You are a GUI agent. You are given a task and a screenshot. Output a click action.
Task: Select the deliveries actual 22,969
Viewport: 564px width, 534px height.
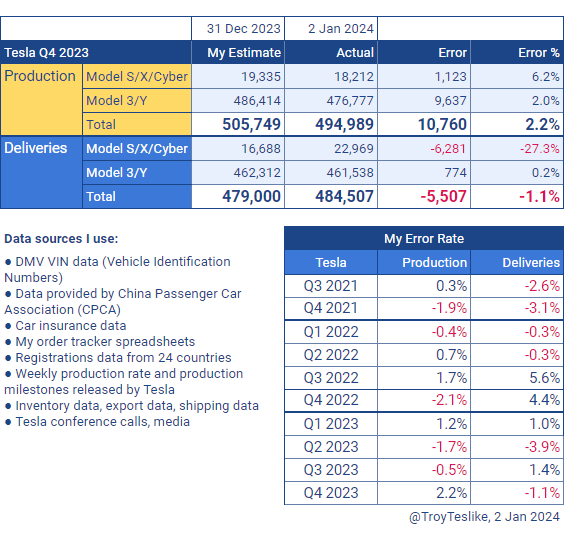click(x=331, y=149)
